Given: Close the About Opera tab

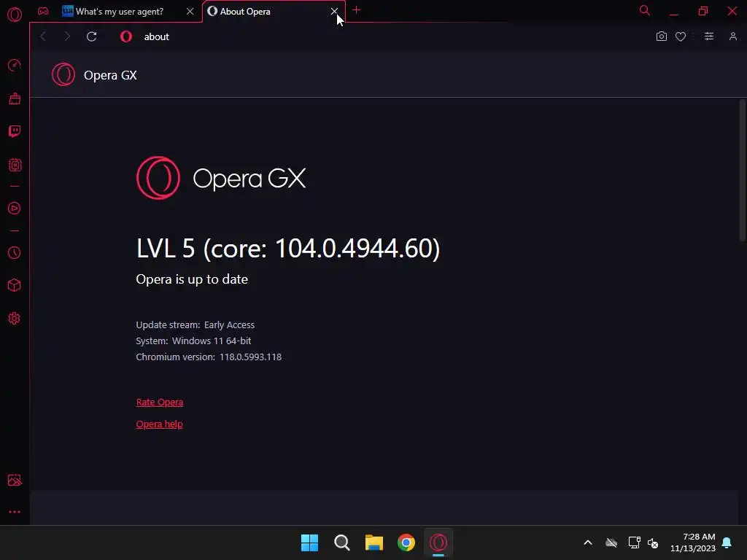Looking at the screenshot, I should pos(334,11).
